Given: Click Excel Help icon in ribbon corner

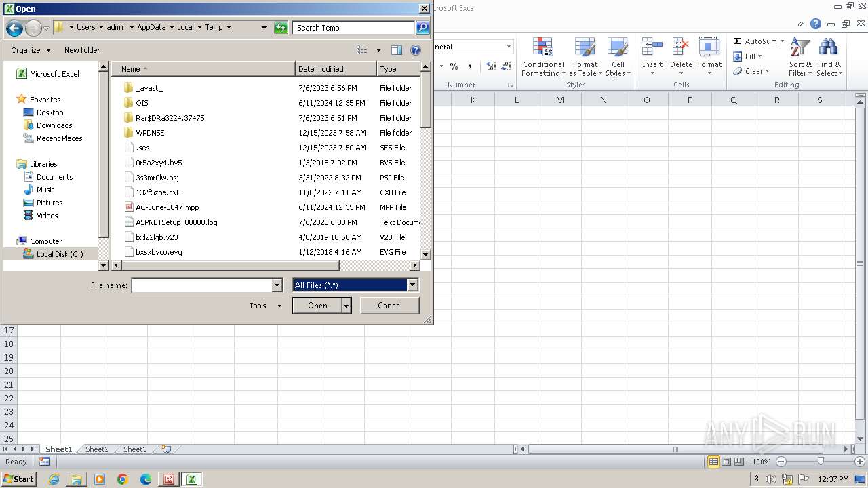Looking at the screenshot, I should tap(816, 24).
